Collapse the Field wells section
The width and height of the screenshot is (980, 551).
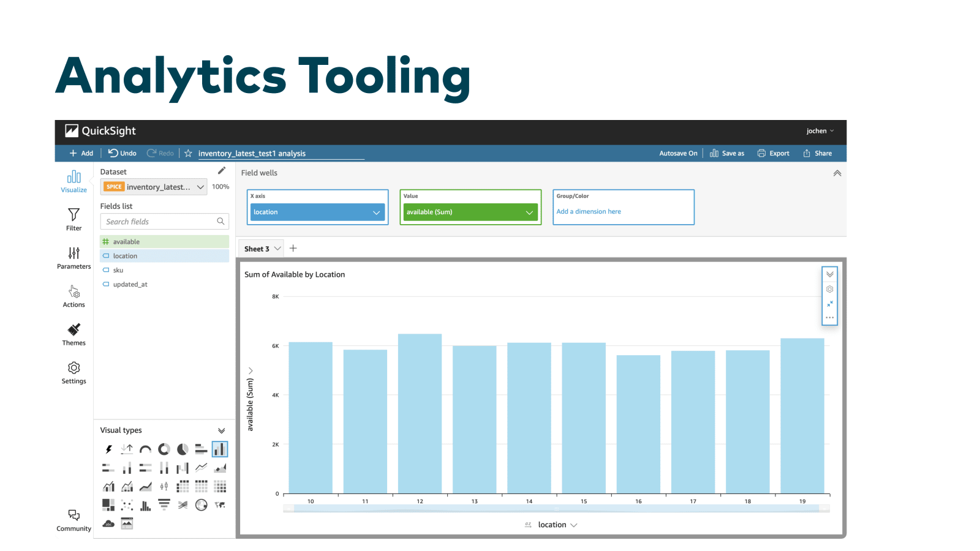pos(837,173)
